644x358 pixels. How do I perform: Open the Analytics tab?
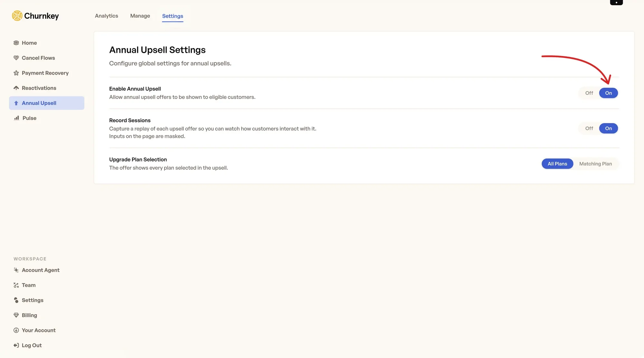(x=107, y=16)
